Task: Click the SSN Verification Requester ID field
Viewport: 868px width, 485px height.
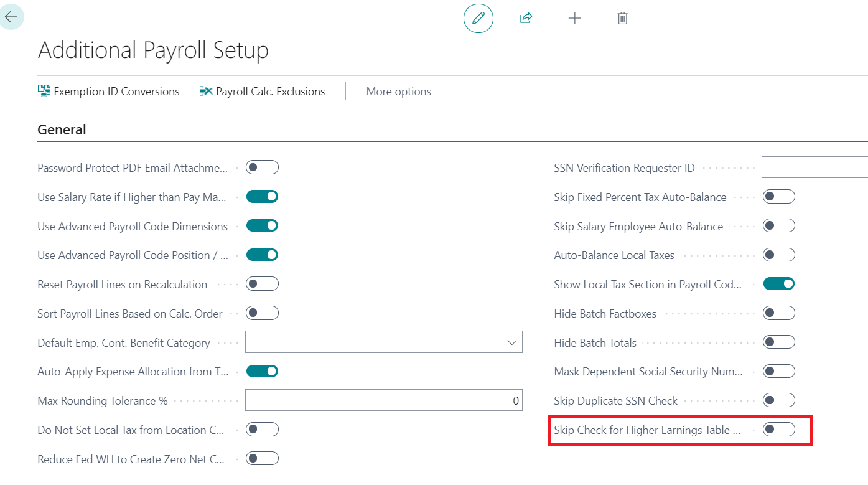Action: point(814,167)
